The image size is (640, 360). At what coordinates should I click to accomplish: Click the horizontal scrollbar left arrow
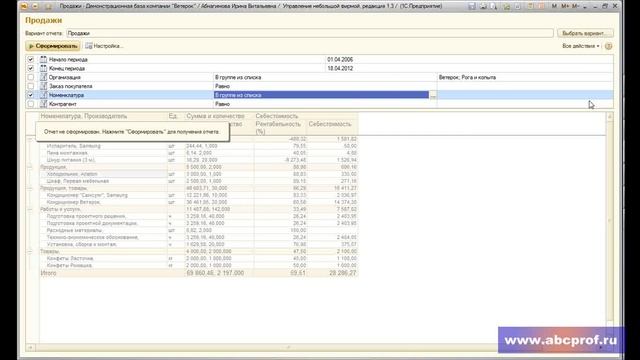tap(31, 347)
